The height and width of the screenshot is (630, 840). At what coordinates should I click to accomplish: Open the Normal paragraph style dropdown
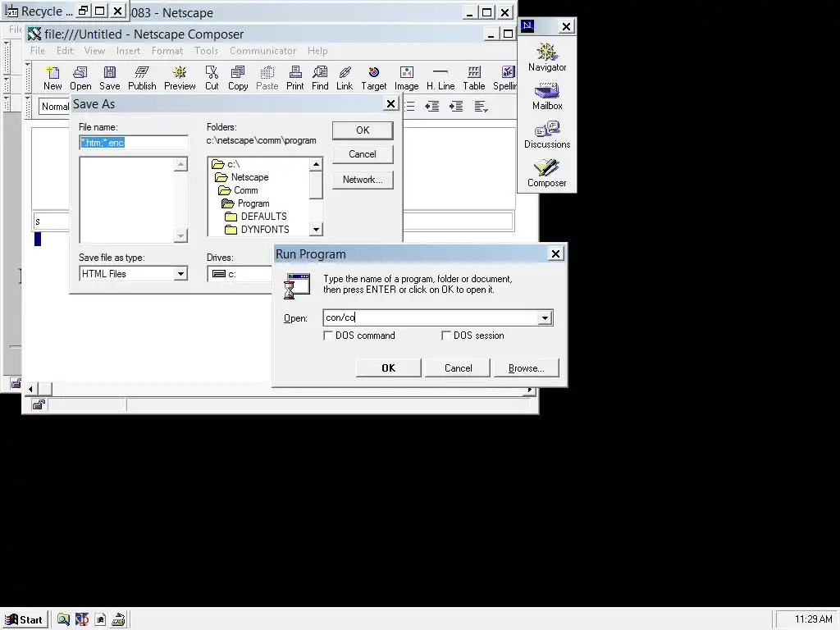[x=55, y=106]
